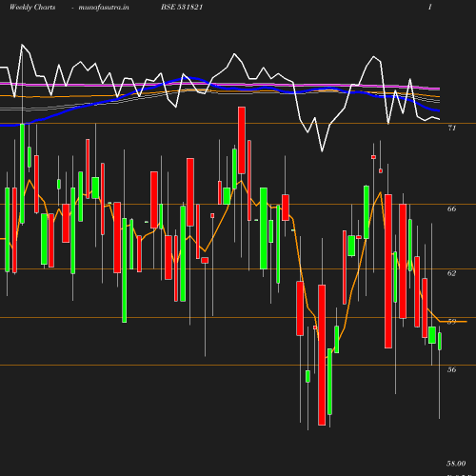
Task: Click the price axis label 66
Action: click(x=451, y=208)
